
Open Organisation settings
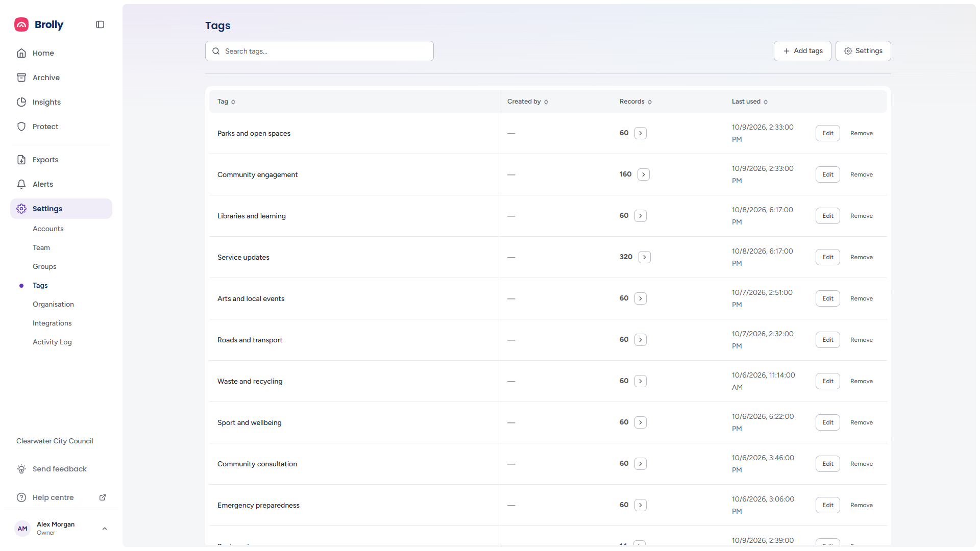tap(53, 304)
